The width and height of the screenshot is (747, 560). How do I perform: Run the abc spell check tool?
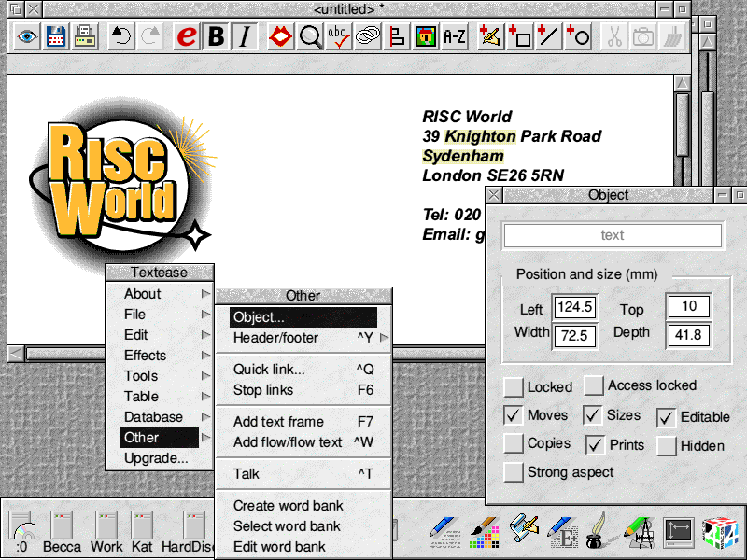pyautogui.click(x=338, y=37)
